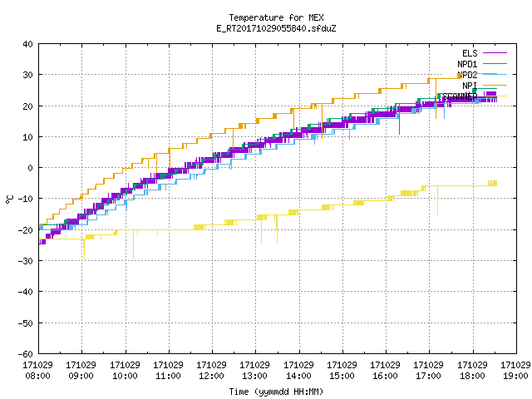Click the x-axis tick label 13:00

tap(254, 376)
